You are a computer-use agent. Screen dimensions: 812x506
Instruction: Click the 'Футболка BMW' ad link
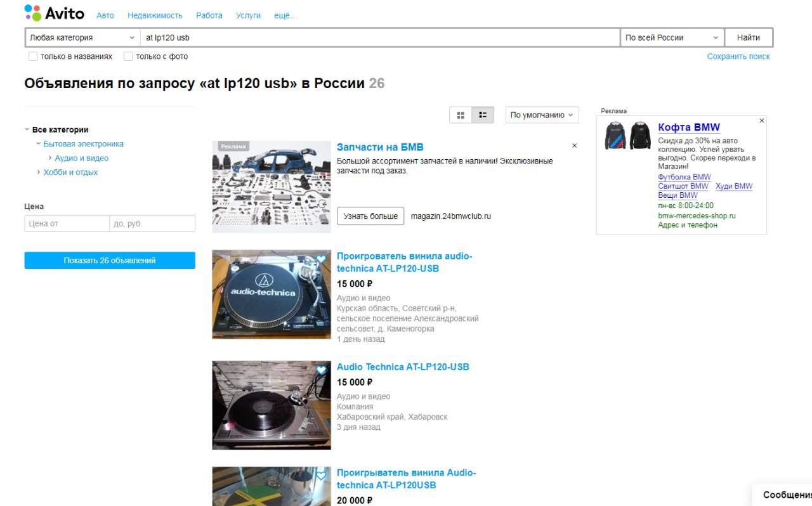coord(684,177)
